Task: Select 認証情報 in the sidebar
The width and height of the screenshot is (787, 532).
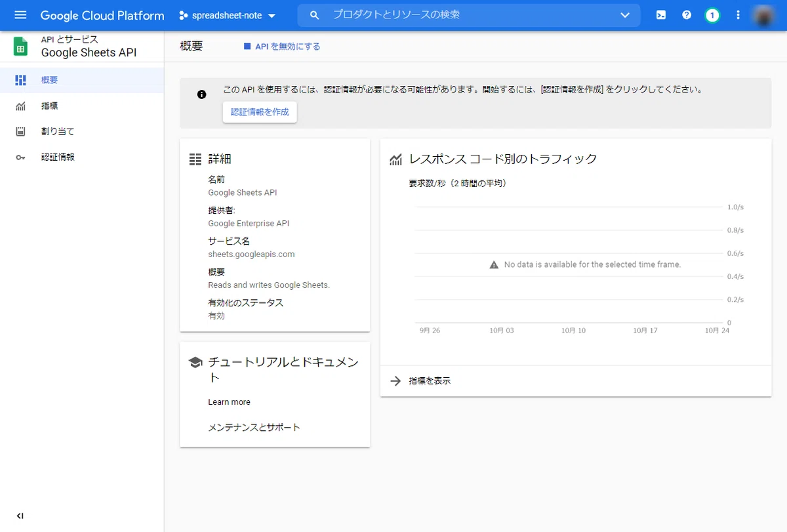Action: (82, 157)
